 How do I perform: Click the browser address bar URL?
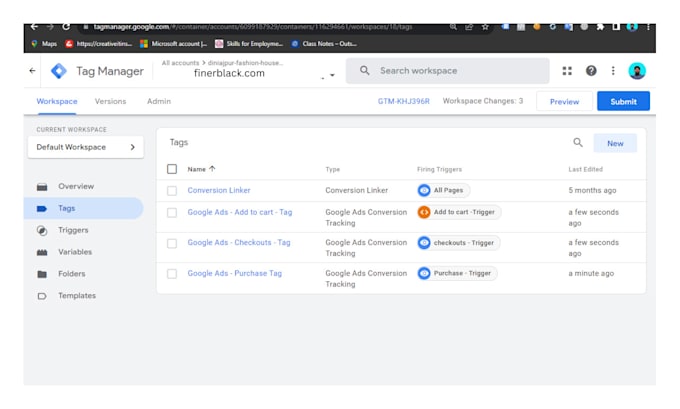click(253, 27)
